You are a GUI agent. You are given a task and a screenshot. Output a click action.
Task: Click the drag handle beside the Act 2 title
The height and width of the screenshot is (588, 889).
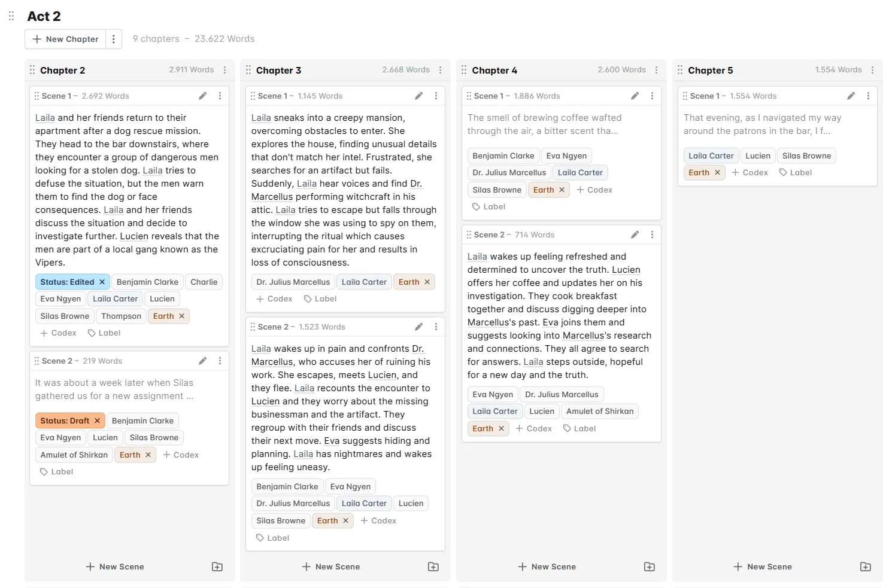click(x=11, y=16)
